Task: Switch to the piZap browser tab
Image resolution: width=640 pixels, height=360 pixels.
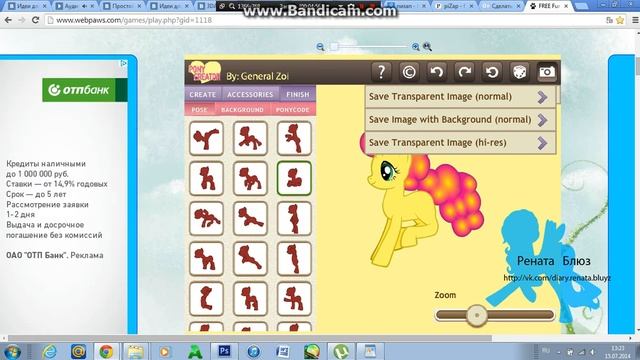Action: (454, 6)
